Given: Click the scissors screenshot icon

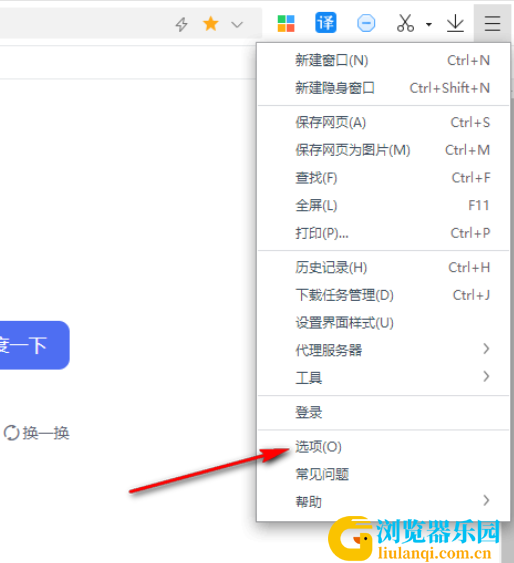Looking at the screenshot, I should pyautogui.click(x=406, y=23).
